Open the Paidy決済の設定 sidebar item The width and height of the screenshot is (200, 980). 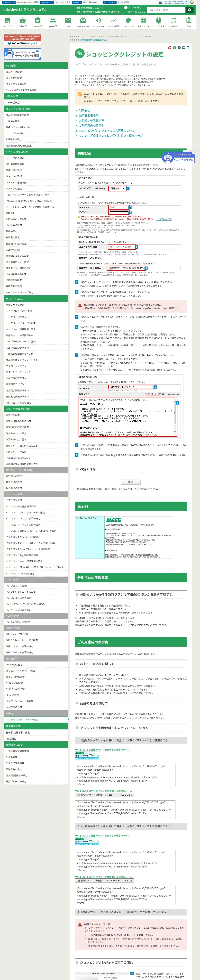[36, 707]
